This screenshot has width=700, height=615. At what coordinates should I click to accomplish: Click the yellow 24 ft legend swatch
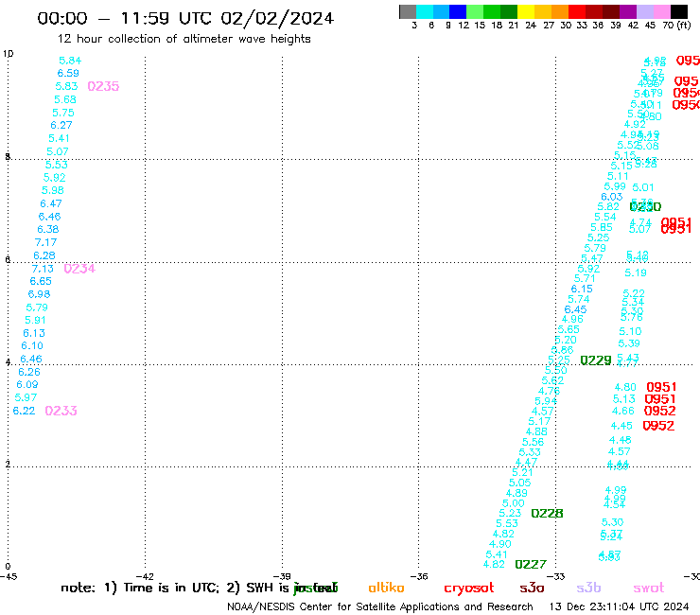point(526,11)
